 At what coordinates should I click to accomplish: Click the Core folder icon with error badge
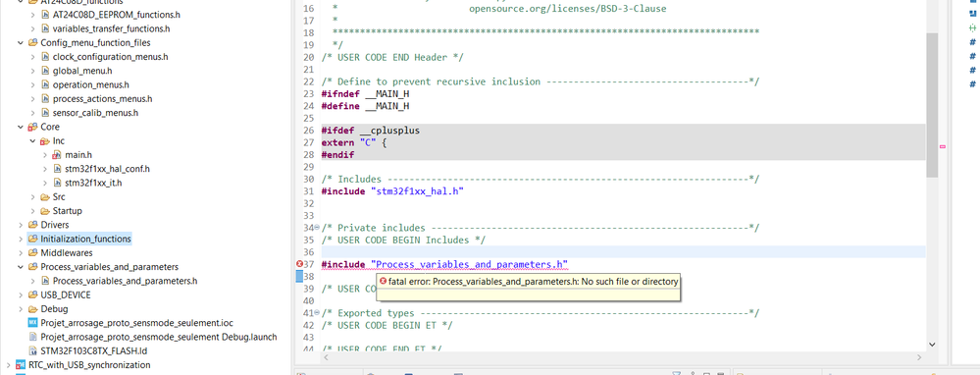(33, 127)
